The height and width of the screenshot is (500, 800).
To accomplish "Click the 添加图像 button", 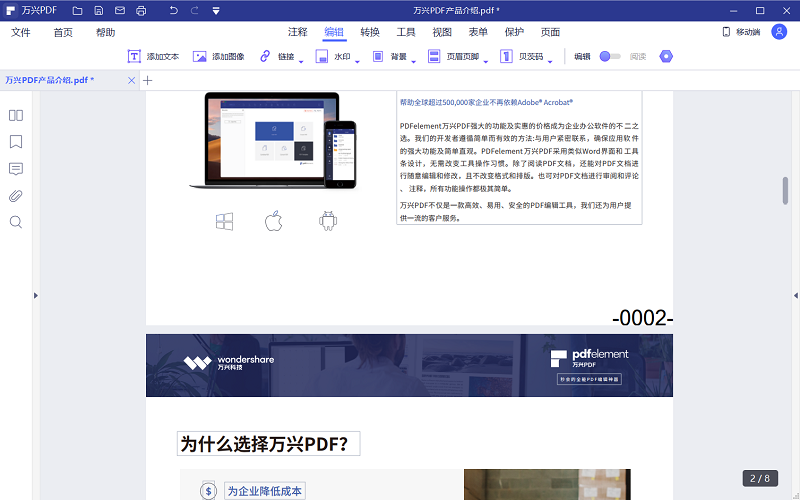I will [x=219, y=57].
